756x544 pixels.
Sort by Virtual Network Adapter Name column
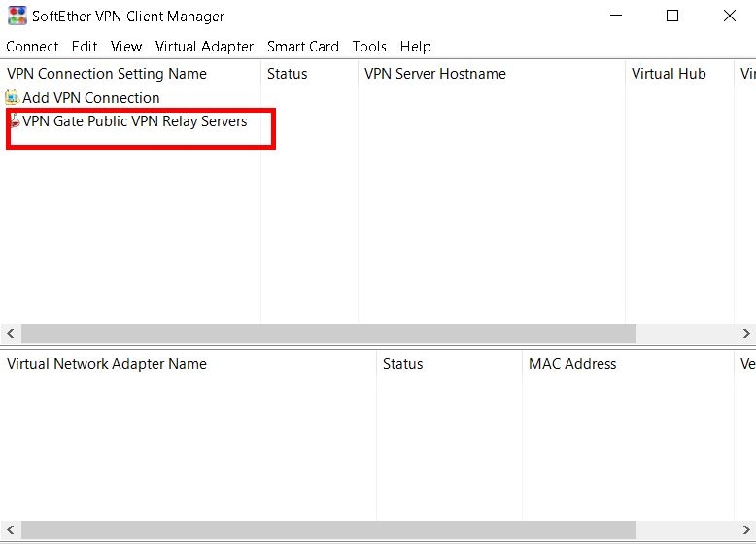[x=189, y=364]
